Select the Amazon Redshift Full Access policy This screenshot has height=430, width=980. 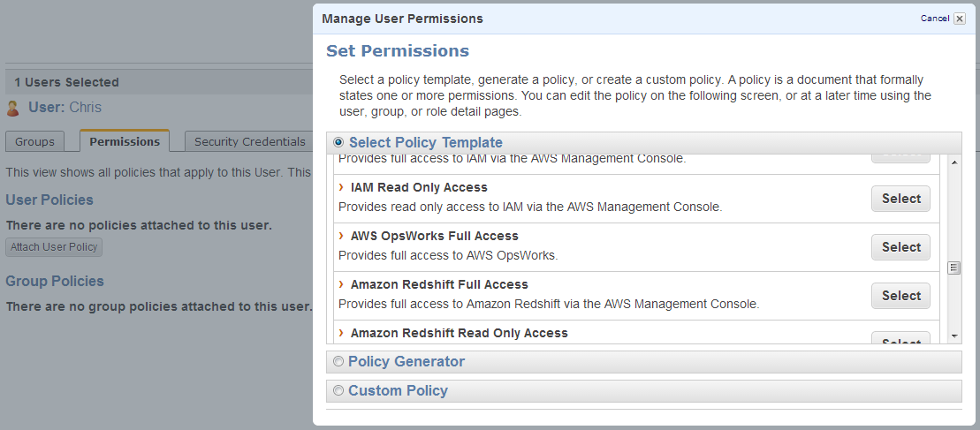pyautogui.click(x=900, y=296)
